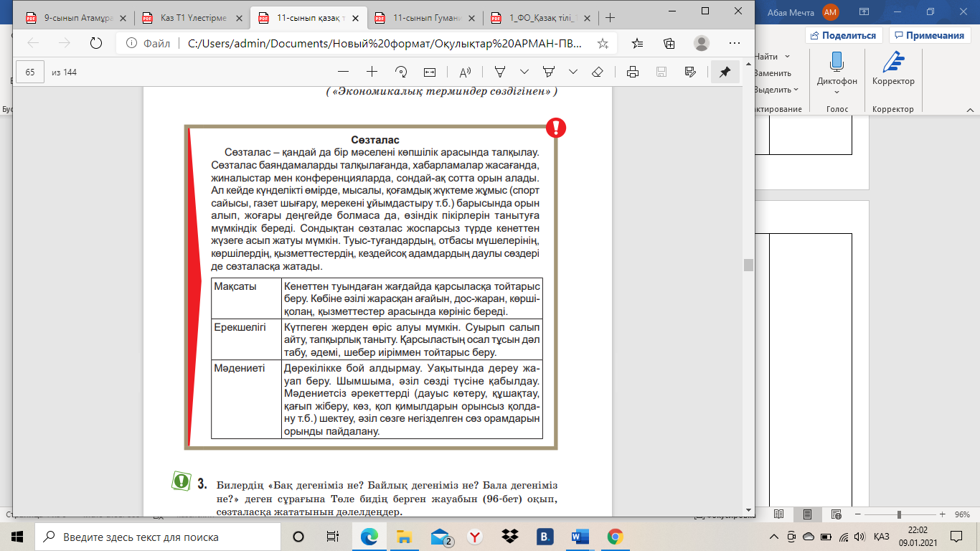Select the PDF eraser tool
The height and width of the screenshot is (551, 980).
coord(597,72)
